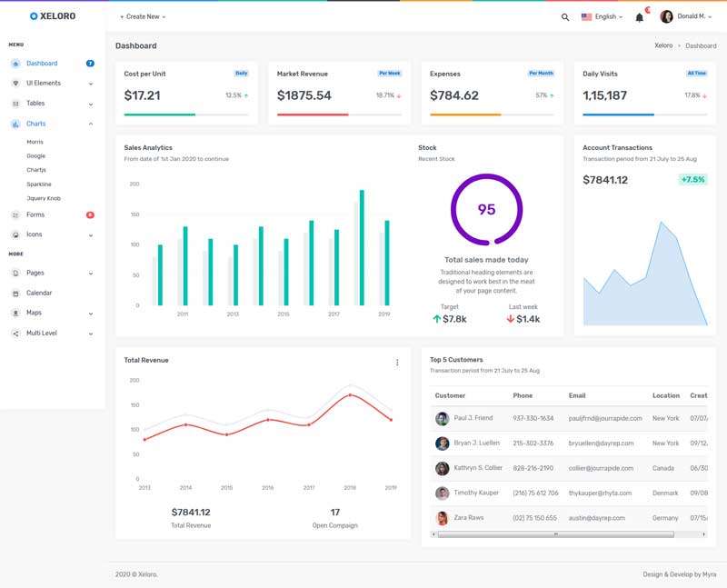This screenshot has width=727, height=588.
Task: Open the Create New dropdown
Action: pos(143,16)
